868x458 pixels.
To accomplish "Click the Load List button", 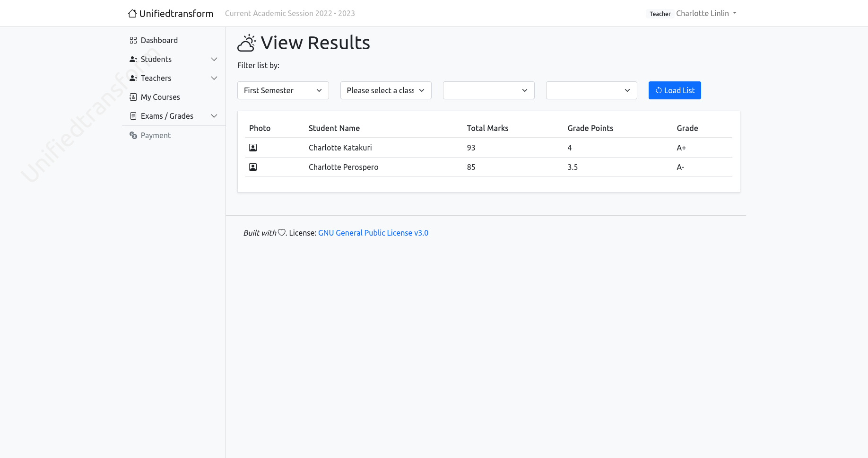I will (675, 90).
